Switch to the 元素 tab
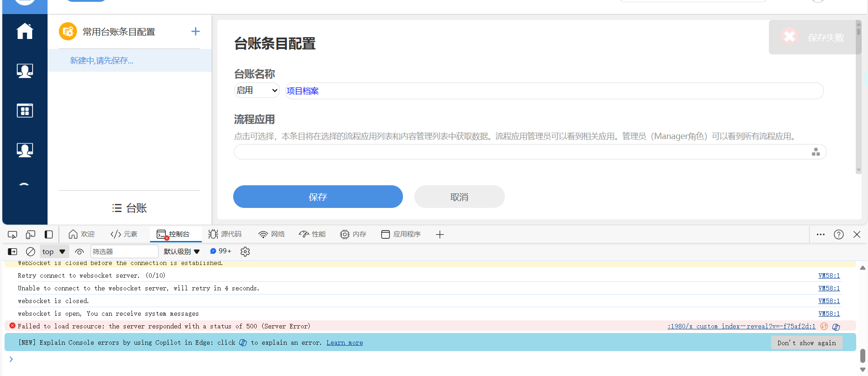Viewport: 868px width, 376px height. tap(124, 234)
